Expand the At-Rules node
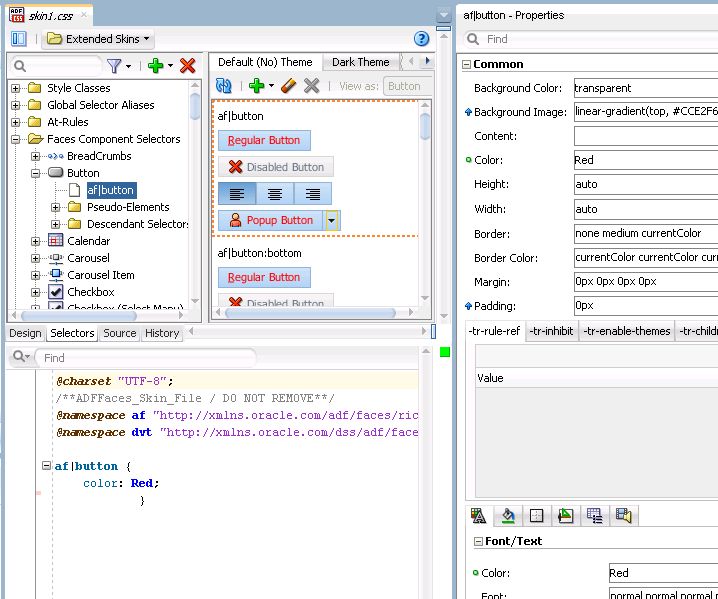The width and height of the screenshot is (718, 599). pyautogui.click(x=16, y=122)
